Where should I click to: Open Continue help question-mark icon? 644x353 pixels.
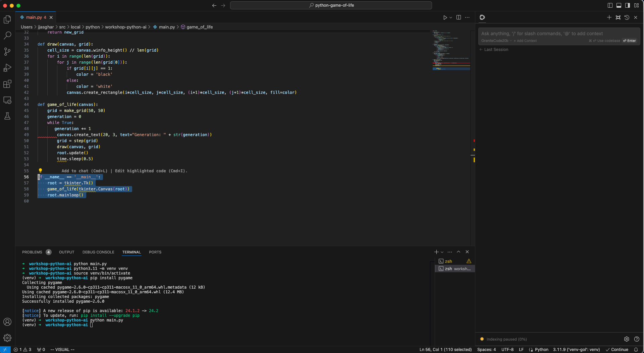pos(637,339)
